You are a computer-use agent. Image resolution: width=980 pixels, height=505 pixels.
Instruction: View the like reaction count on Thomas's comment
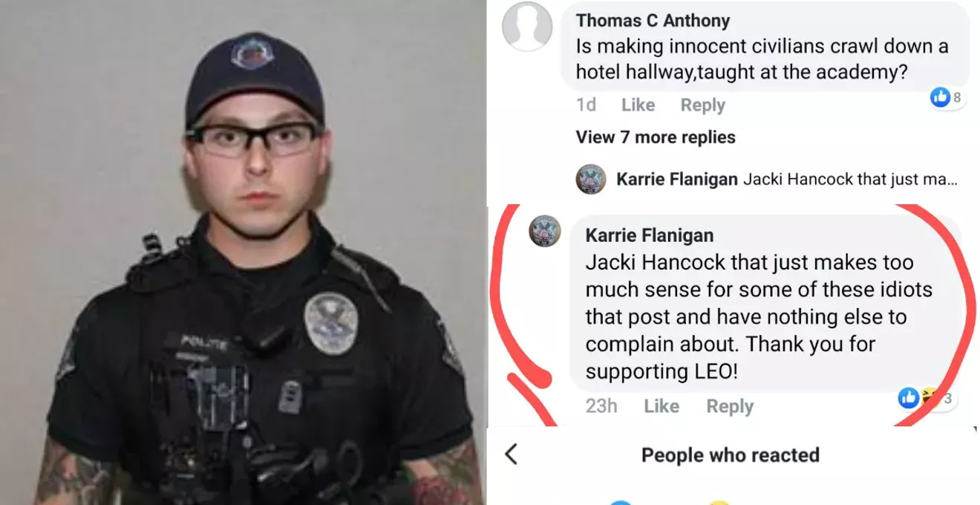[947, 97]
